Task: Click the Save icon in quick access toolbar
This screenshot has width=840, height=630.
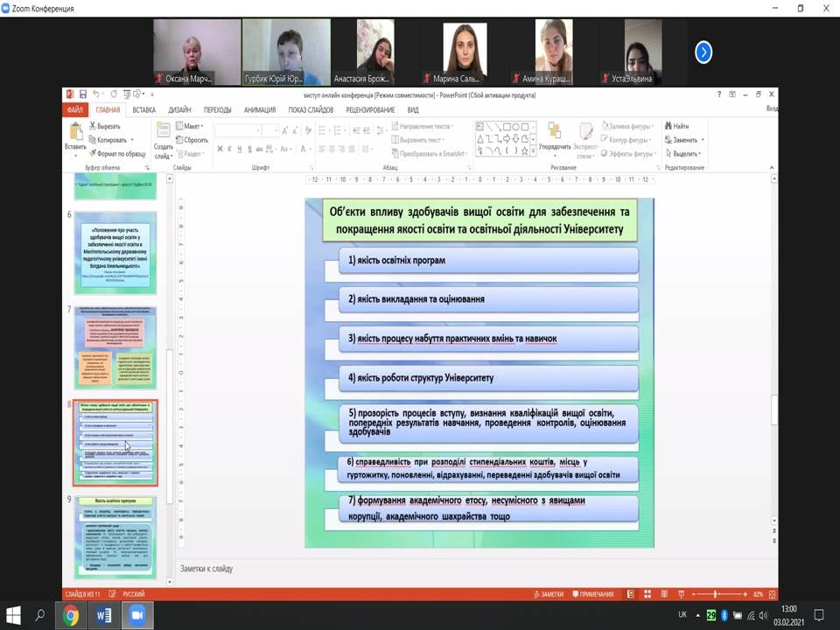Action: coord(83,94)
